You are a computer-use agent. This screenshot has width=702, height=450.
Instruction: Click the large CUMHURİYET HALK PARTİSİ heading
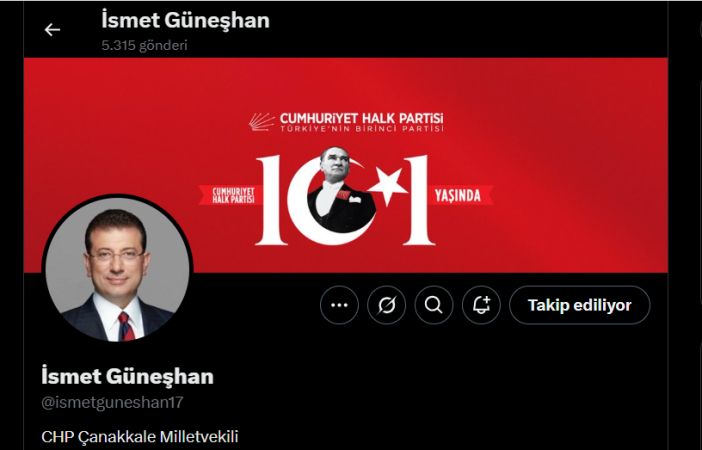point(362,118)
